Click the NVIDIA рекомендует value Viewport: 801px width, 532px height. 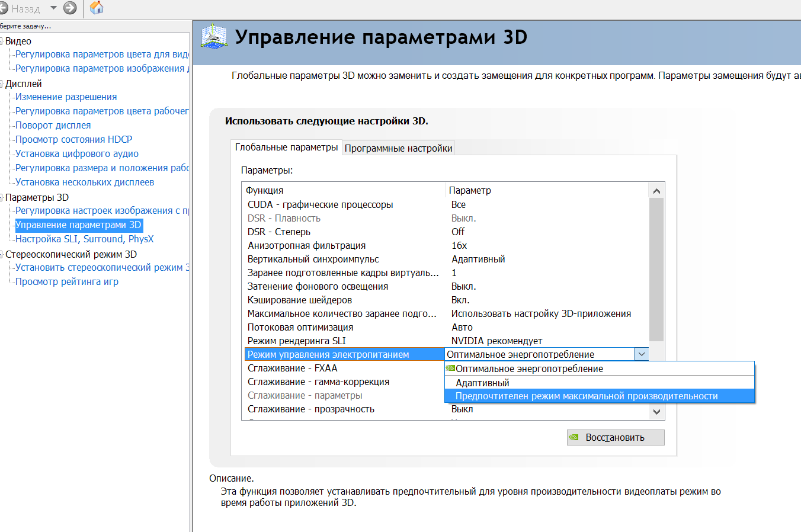point(496,341)
